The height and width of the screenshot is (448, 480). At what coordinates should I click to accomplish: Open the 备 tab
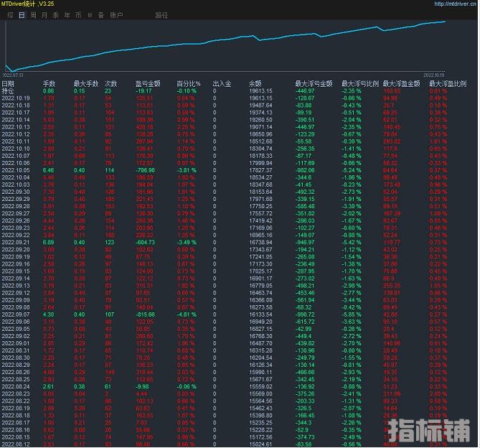coord(100,14)
